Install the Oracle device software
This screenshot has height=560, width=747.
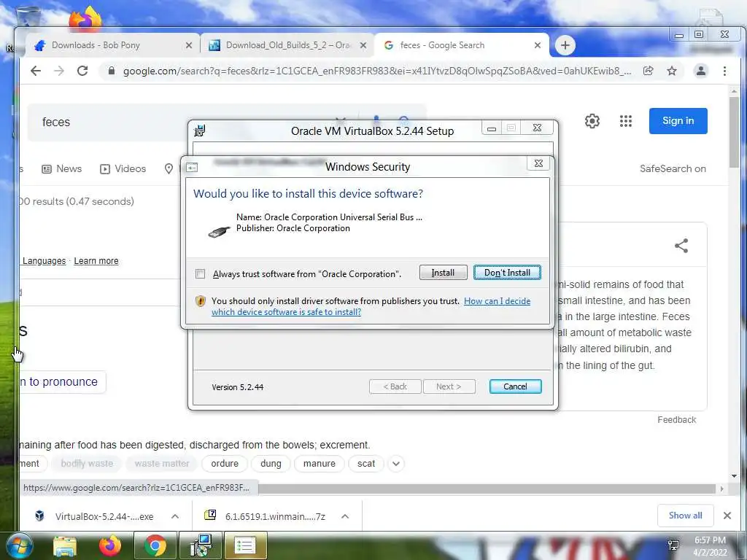pos(443,273)
